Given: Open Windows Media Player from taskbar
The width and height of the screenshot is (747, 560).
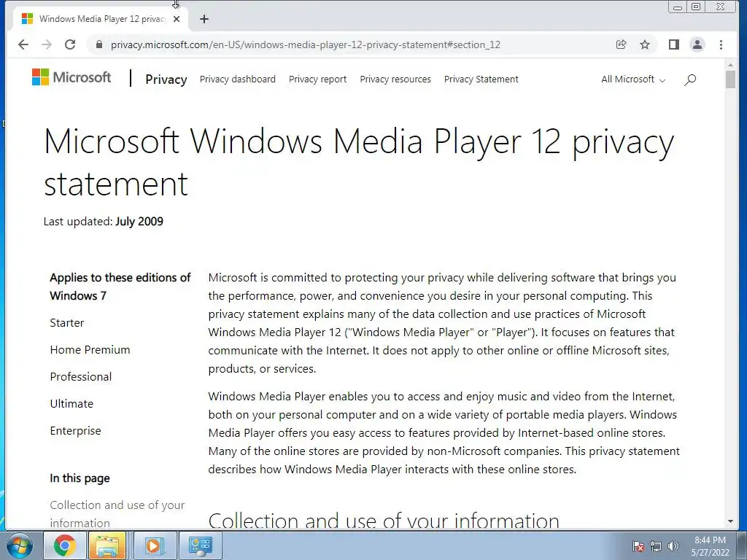Looking at the screenshot, I should coord(154,545).
